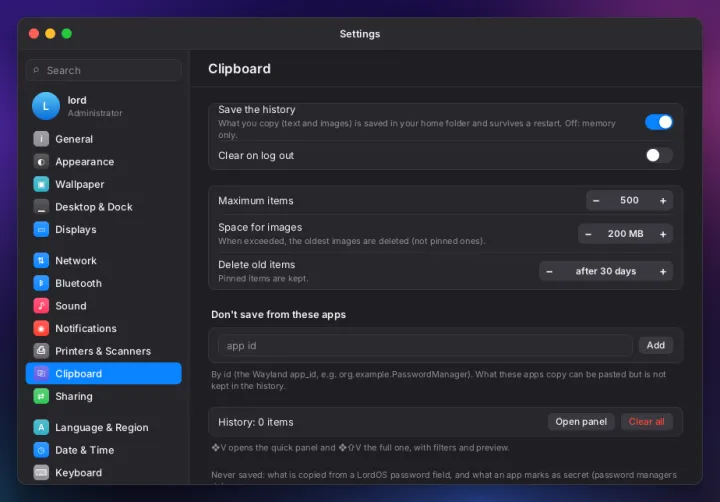Screen dimensions: 720x502
Task: Click the Date & Time icon
Action: (41, 450)
